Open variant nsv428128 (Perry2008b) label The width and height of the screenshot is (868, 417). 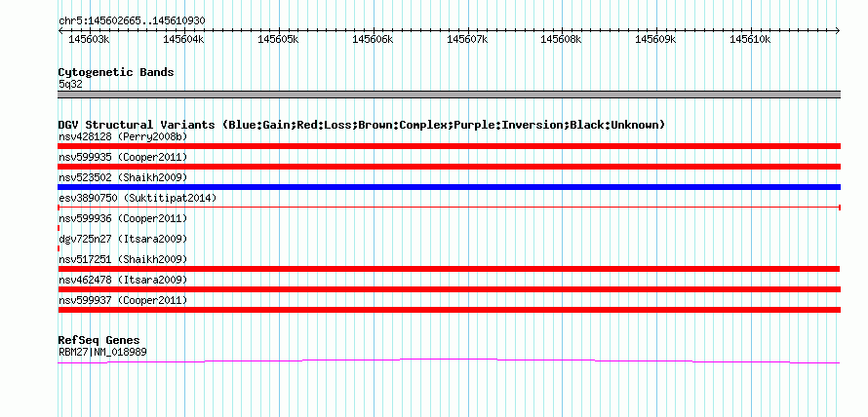pyautogui.click(x=123, y=136)
